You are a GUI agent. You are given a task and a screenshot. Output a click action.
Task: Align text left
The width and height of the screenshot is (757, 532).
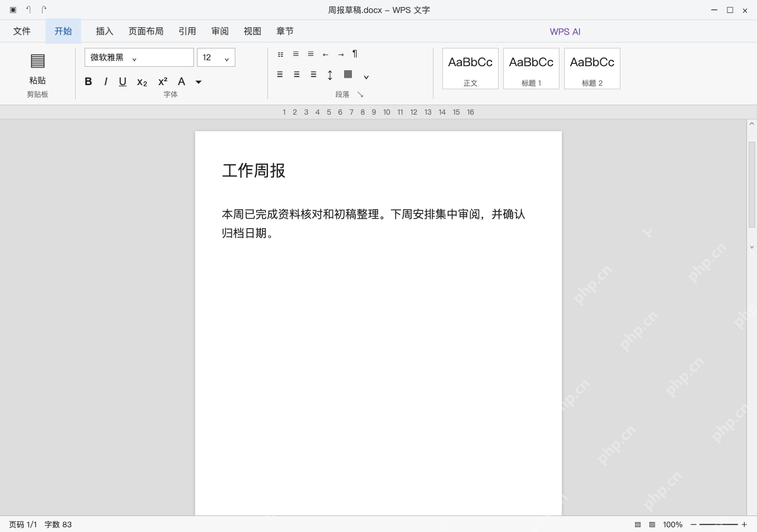tap(280, 74)
